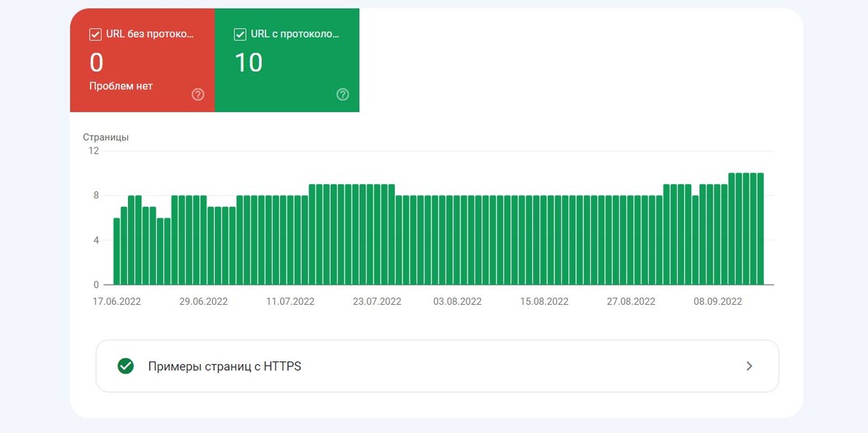Toggle the green card visibility checkbox
Image resolution: width=868 pixels, height=433 pixels.
pos(239,33)
